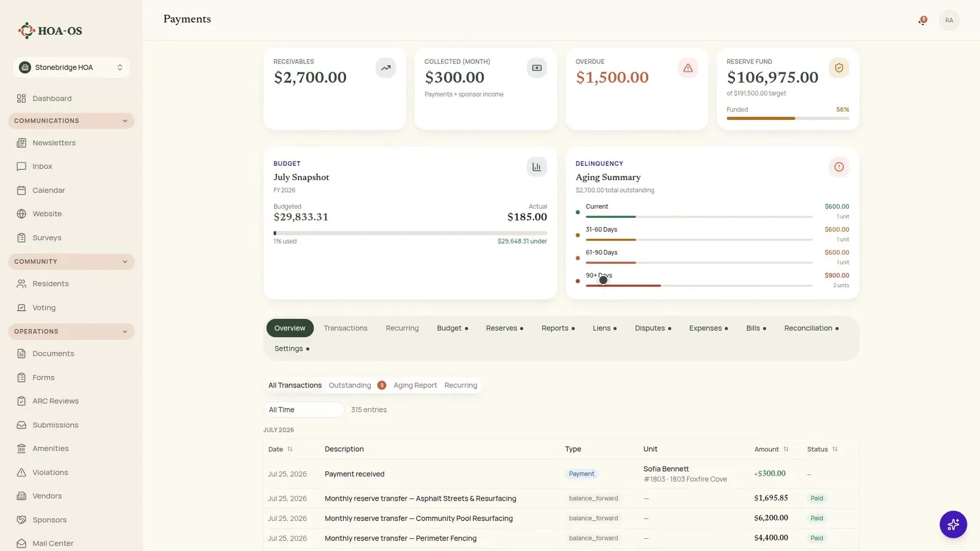This screenshot has width=980, height=551.
Task: Open the Inbox sidebar item
Action: 71,167
